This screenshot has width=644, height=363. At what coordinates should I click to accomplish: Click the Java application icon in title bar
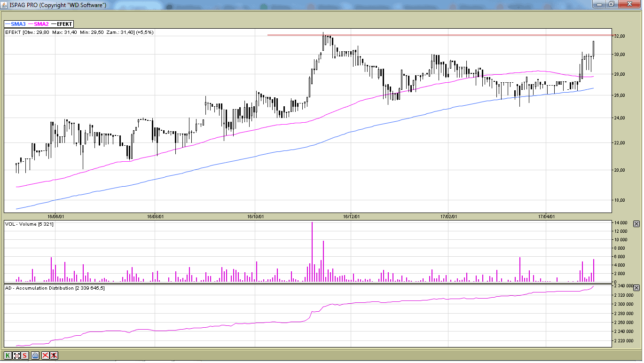5,5
